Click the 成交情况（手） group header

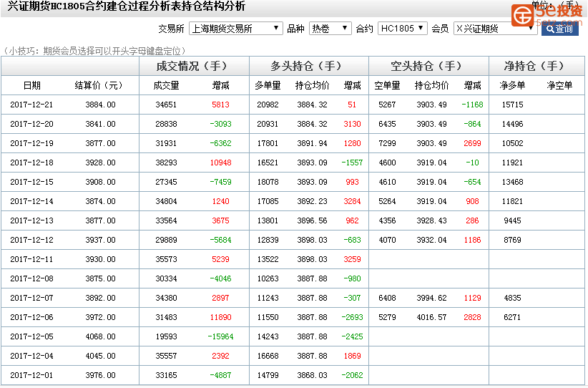click(x=194, y=66)
